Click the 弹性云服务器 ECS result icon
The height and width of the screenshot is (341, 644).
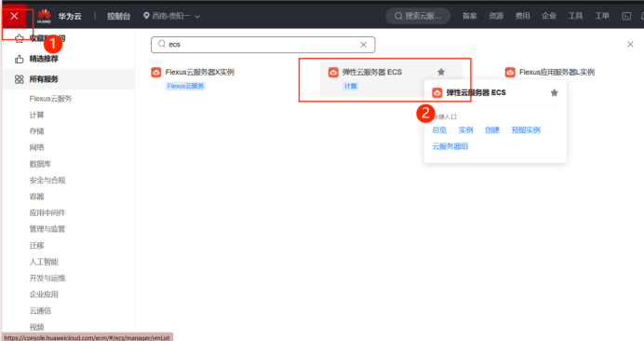333,73
